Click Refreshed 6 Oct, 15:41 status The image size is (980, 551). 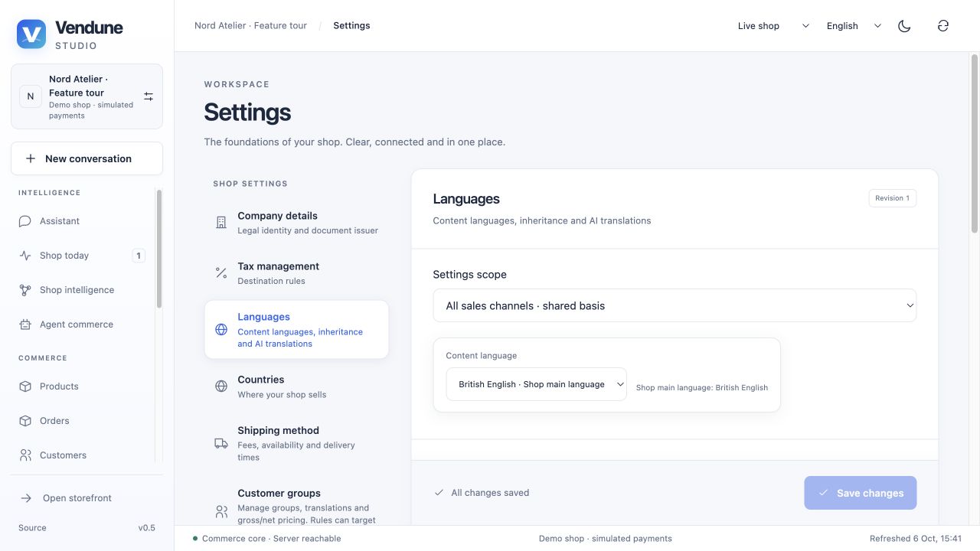pyautogui.click(x=915, y=539)
